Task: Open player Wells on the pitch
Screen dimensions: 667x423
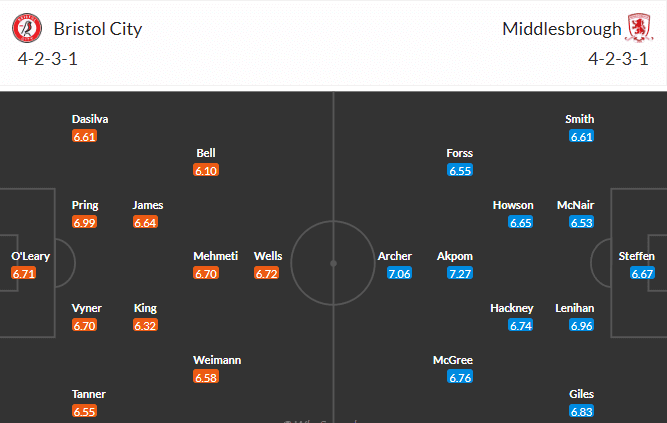Action: [268, 256]
